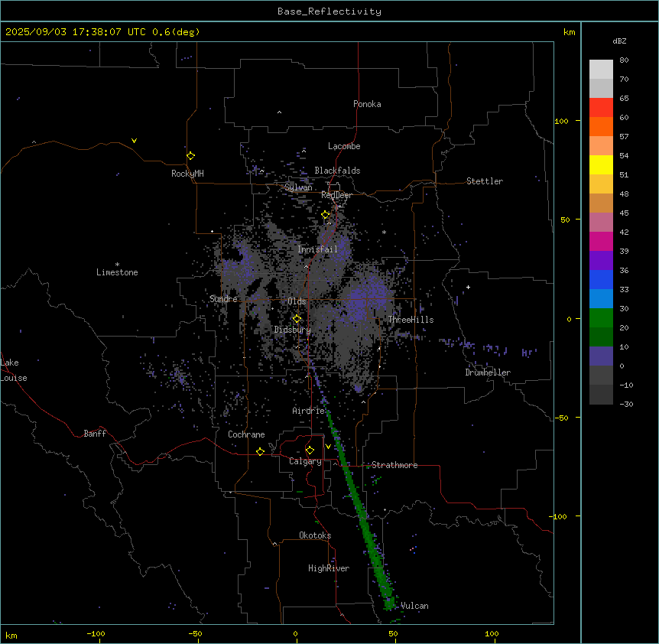Click the Limestone label
The height and width of the screenshot is (644, 659).
click(117, 272)
